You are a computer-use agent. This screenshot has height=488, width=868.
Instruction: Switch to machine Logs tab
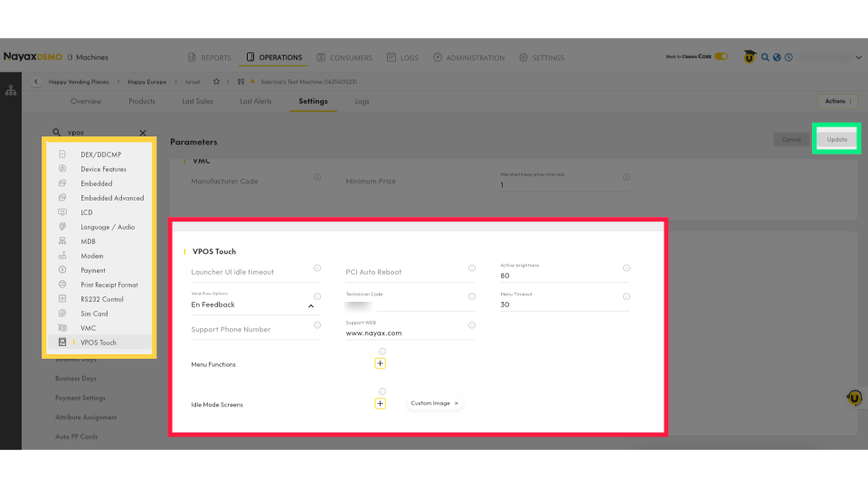pyautogui.click(x=362, y=101)
